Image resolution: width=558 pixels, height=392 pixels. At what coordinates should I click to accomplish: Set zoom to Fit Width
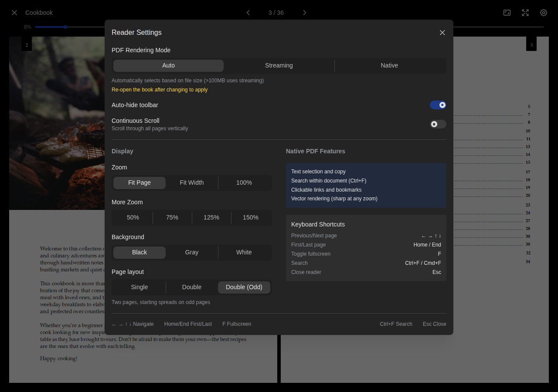point(192,182)
